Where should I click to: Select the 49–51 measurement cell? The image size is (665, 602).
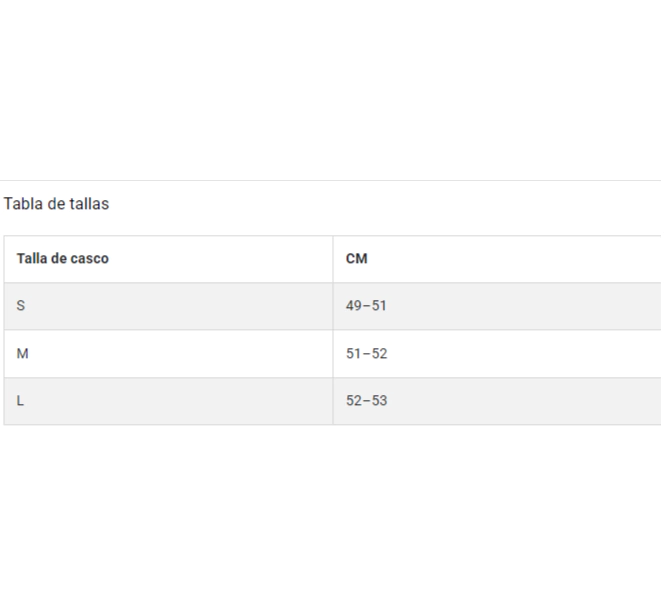497,306
